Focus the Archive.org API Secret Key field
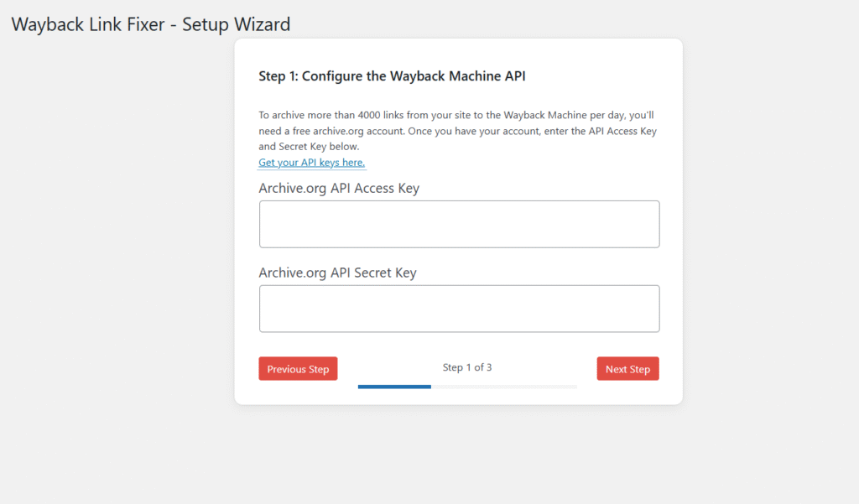The image size is (859, 504). 459,309
